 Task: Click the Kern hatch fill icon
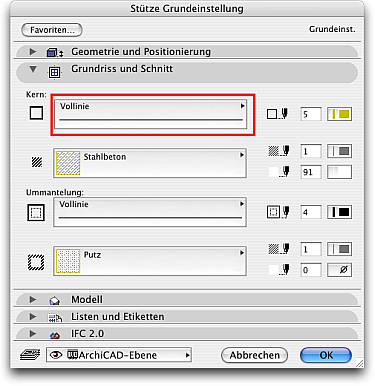coord(37,162)
